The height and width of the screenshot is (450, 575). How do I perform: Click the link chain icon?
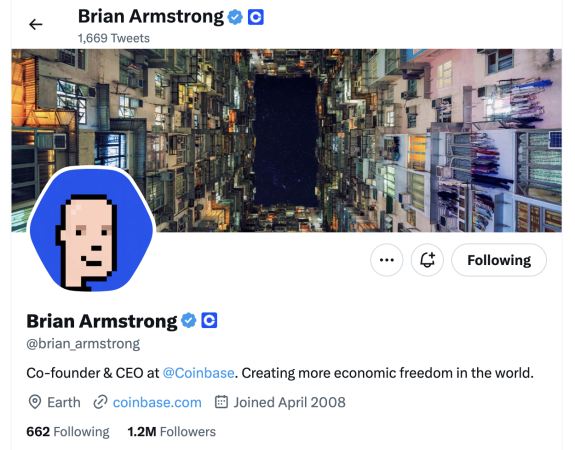(x=100, y=402)
